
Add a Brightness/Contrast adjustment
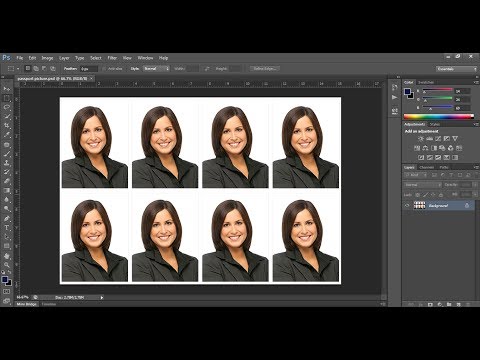pyautogui.click(x=421, y=139)
